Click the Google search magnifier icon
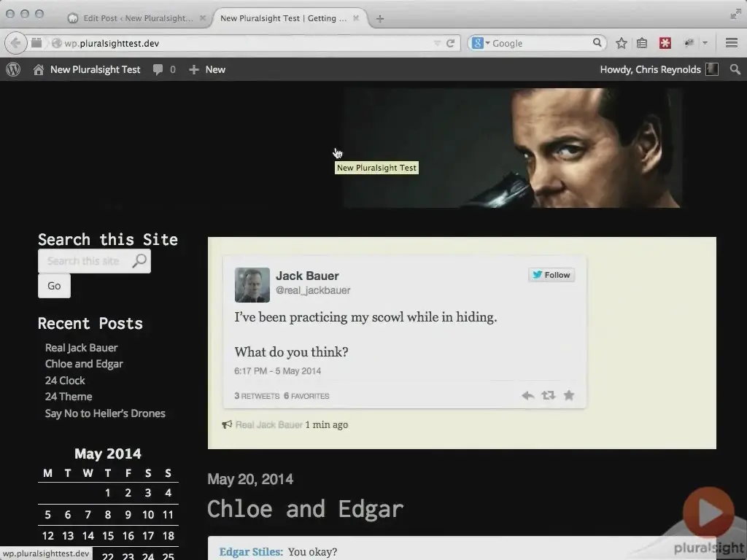747x560 pixels. (x=597, y=43)
